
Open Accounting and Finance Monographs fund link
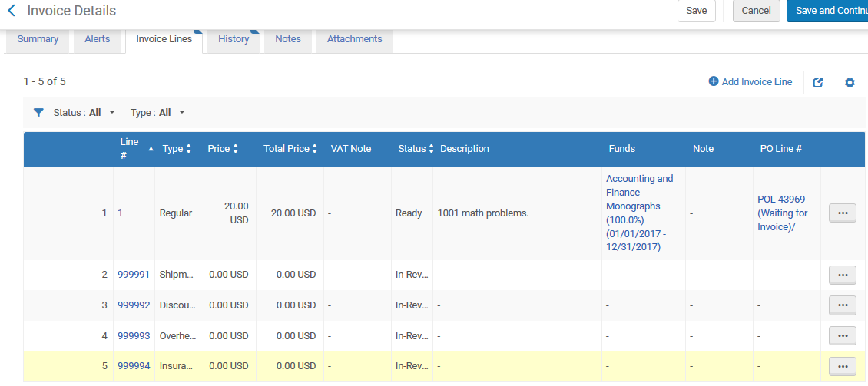click(640, 213)
